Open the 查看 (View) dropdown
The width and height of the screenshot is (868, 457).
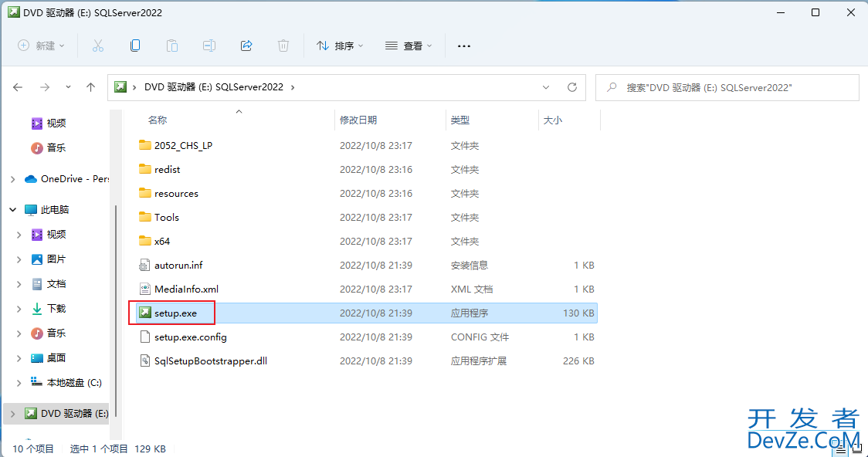point(409,46)
